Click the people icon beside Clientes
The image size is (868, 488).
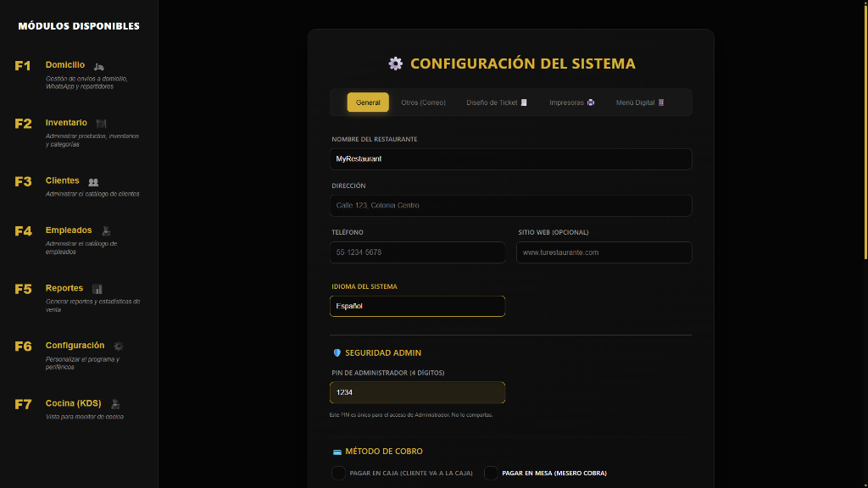[x=93, y=180]
